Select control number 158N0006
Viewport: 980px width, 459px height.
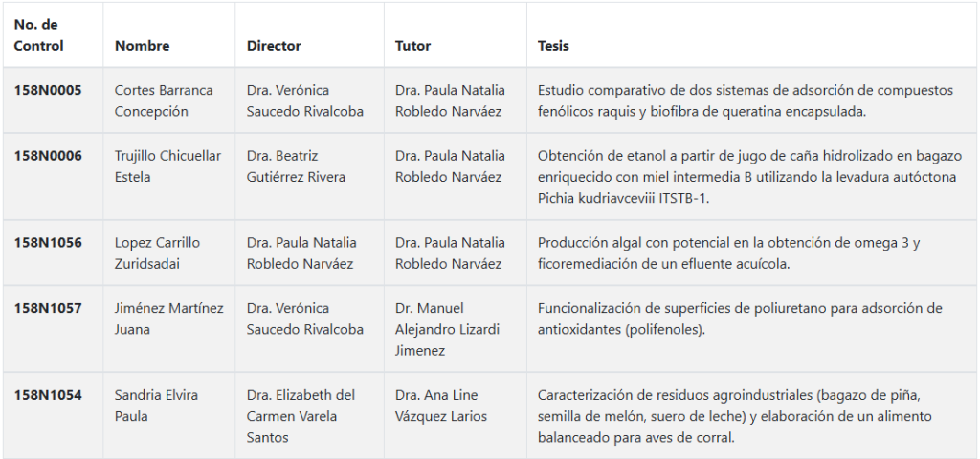click(x=48, y=156)
